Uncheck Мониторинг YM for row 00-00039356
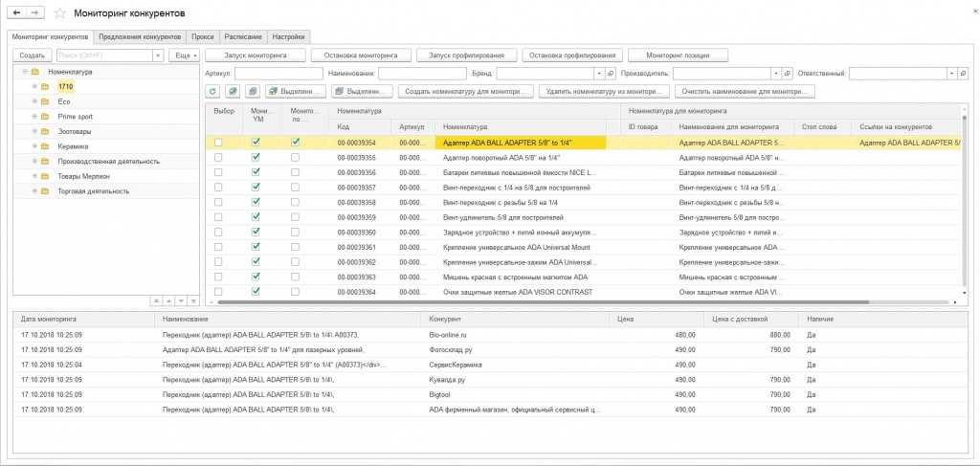 (256, 172)
